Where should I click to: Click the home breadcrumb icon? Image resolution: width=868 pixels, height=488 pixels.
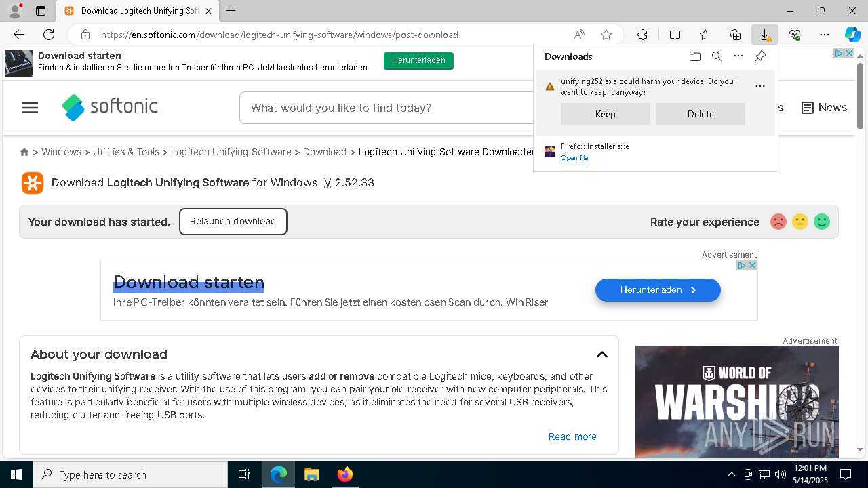pos(24,152)
